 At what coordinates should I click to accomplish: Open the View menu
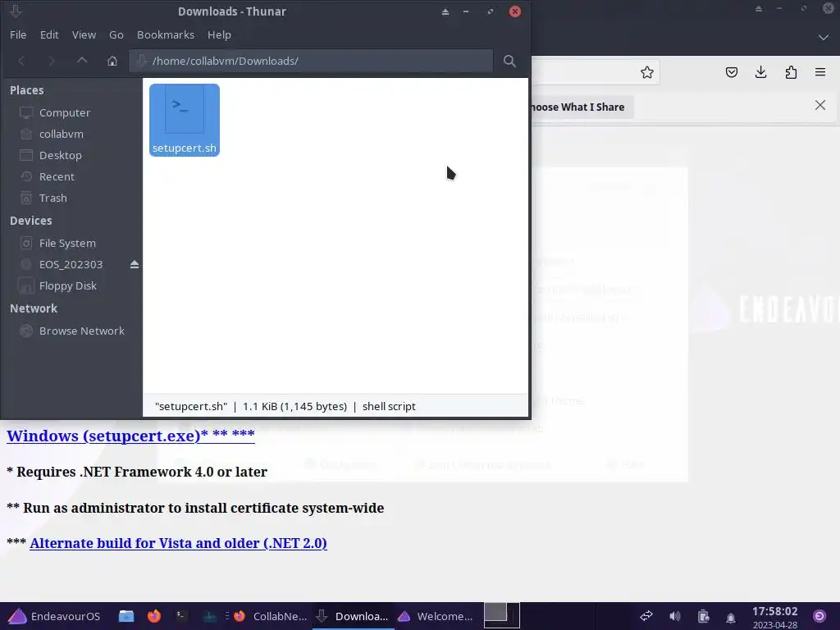pyautogui.click(x=84, y=34)
